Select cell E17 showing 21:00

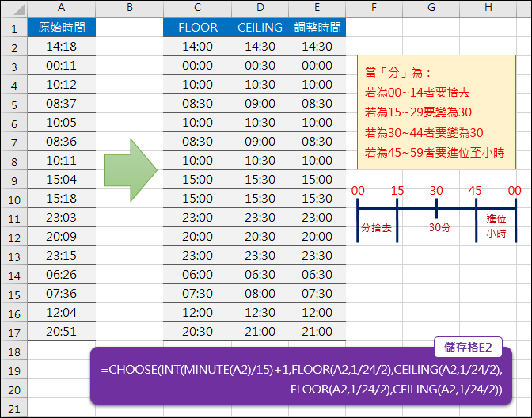coord(317,332)
